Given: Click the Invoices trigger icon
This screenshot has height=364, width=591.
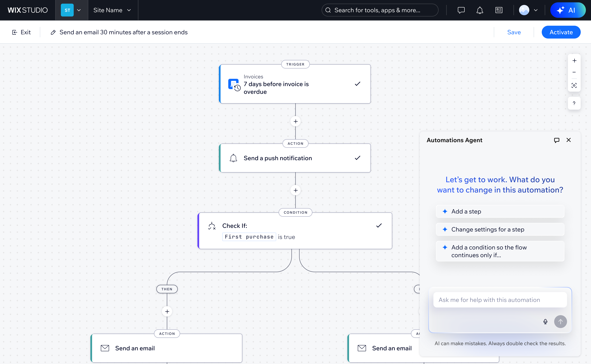Looking at the screenshot, I should pyautogui.click(x=234, y=85).
